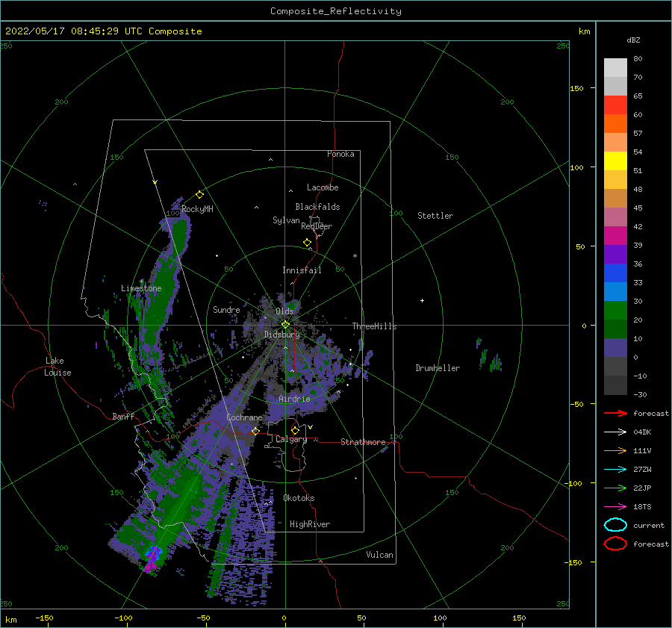Select the purple 39 dBZ color swatch
The image size is (672, 628).
point(615,254)
